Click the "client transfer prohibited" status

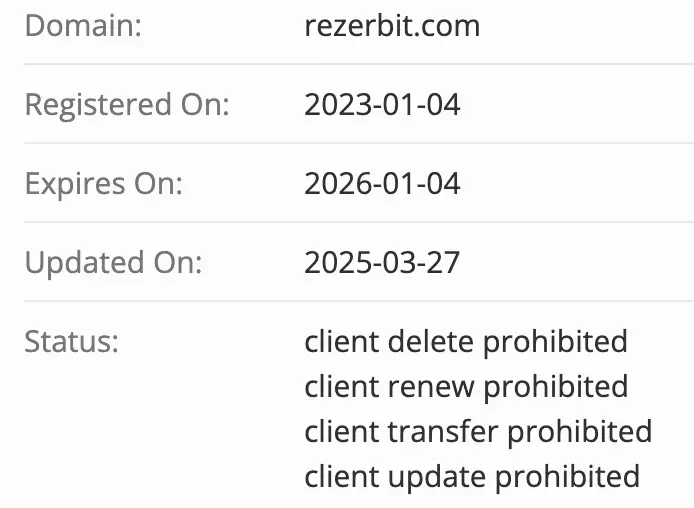[478, 432]
